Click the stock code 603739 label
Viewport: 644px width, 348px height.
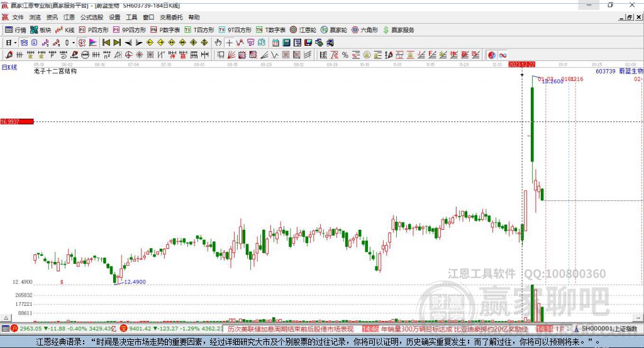click(x=606, y=71)
